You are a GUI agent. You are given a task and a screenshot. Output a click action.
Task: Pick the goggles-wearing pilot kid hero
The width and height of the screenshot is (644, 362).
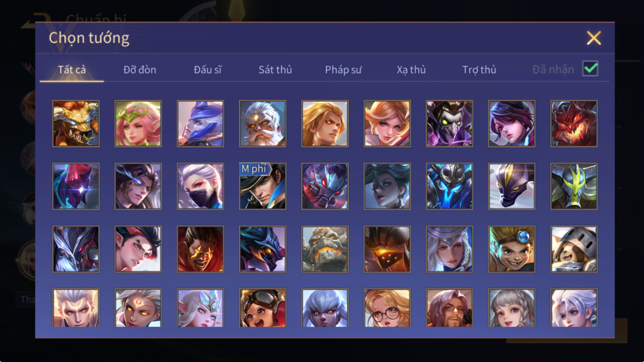[x=263, y=307]
